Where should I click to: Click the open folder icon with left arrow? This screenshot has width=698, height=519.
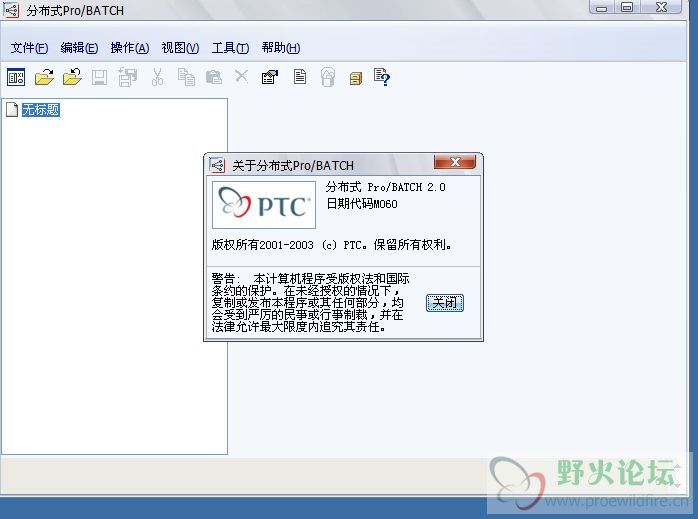(x=72, y=77)
